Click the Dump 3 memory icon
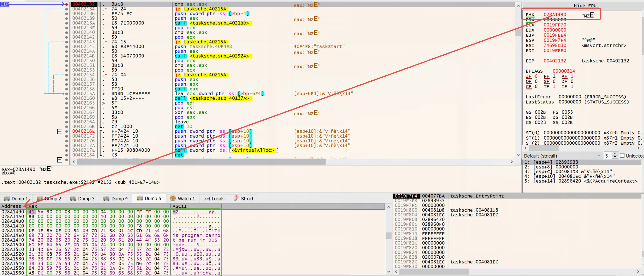The width and height of the screenshot is (644, 276). coord(73,198)
